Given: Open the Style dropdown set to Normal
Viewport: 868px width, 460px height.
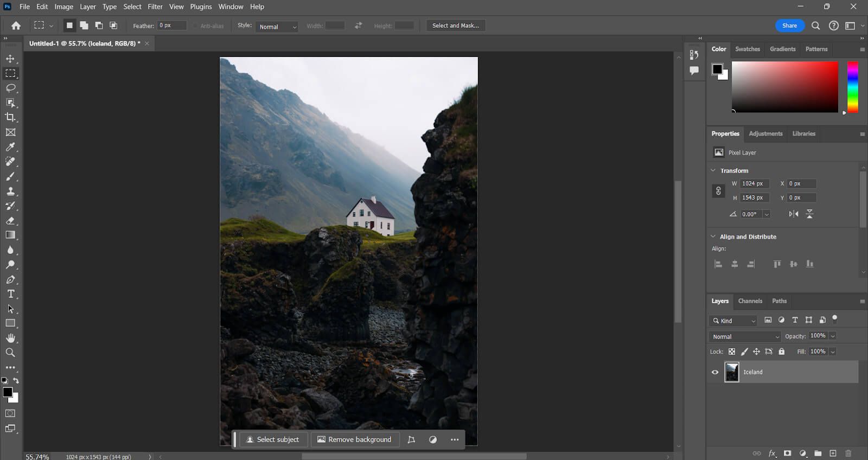Looking at the screenshot, I should click(277, 26).
